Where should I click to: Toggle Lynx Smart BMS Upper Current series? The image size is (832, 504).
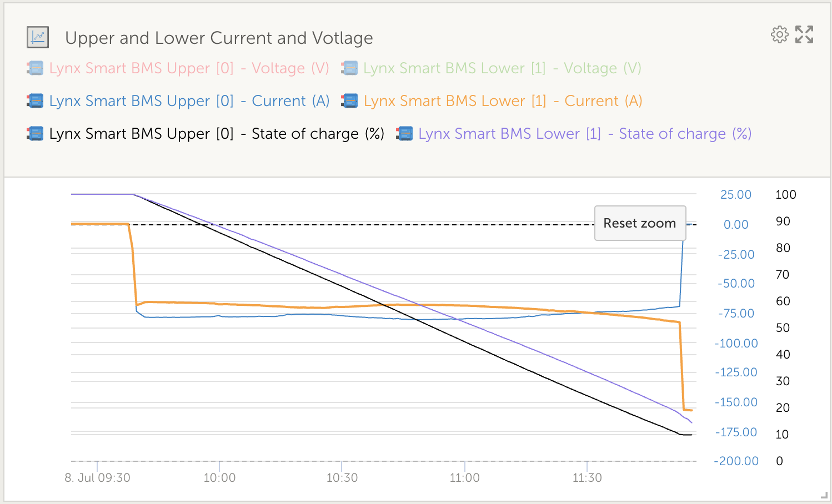(189, 101)
